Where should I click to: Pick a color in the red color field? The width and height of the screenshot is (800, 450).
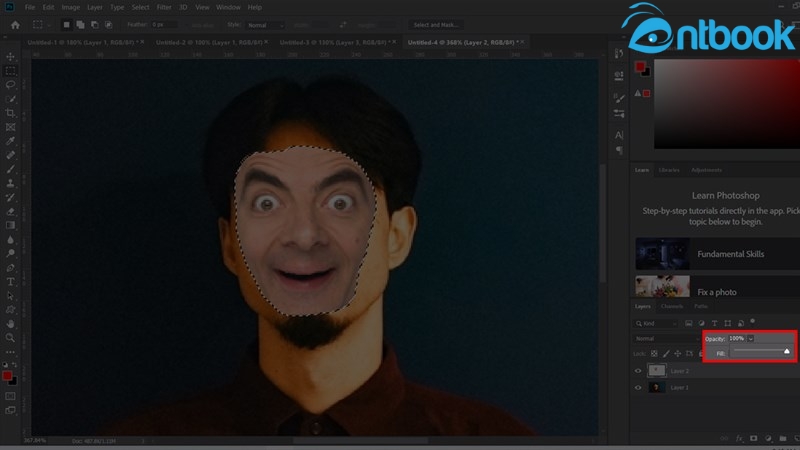pyautogui.click(x=727, y=104)
